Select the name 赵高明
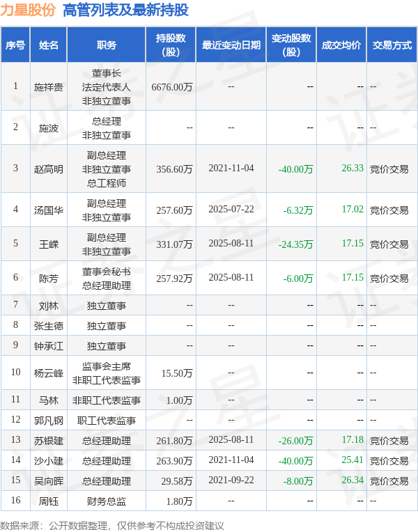418x532 pixels. point(49,169)
